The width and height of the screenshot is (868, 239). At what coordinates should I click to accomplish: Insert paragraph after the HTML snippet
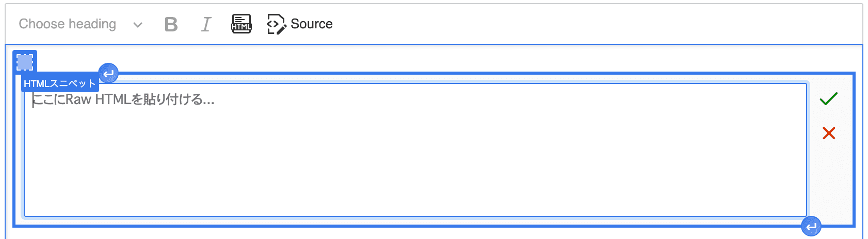[811, 226]
